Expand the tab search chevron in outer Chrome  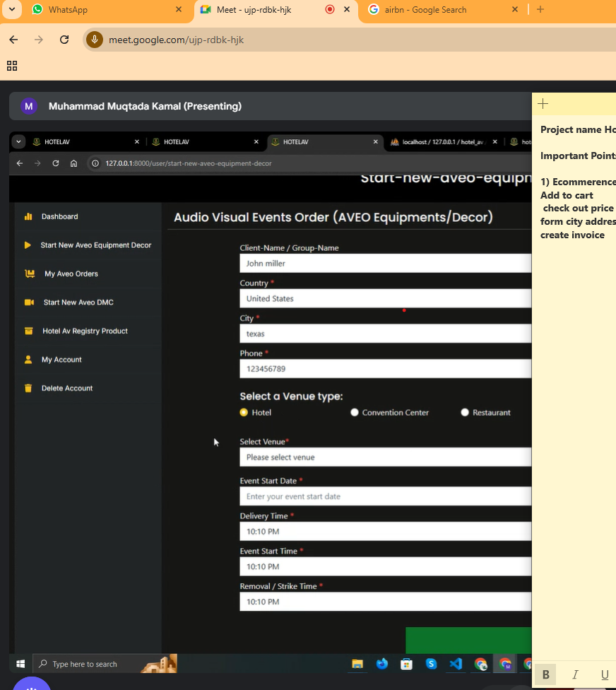point(12,9)
